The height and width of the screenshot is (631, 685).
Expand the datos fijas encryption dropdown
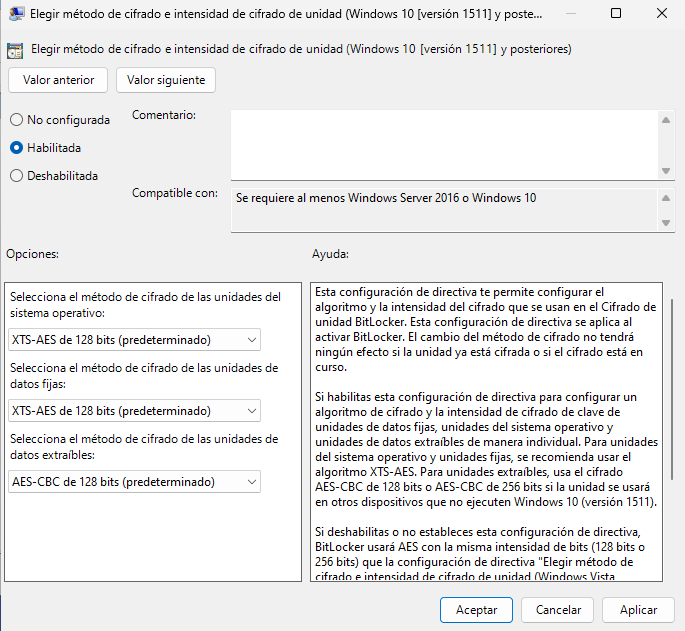tap(134, 411)
